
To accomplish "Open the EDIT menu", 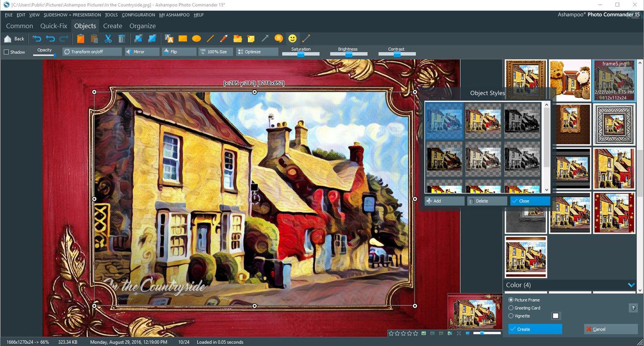I will coord(21,15).
